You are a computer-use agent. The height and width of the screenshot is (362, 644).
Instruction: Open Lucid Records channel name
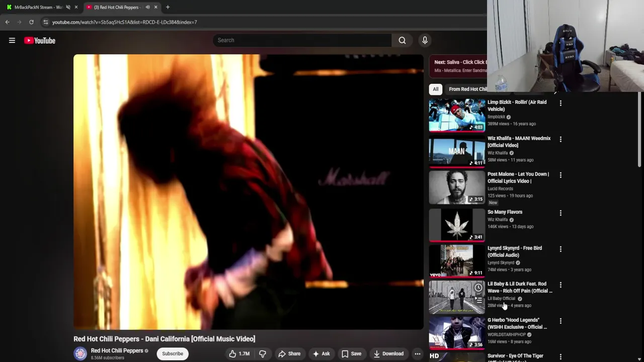500,189
